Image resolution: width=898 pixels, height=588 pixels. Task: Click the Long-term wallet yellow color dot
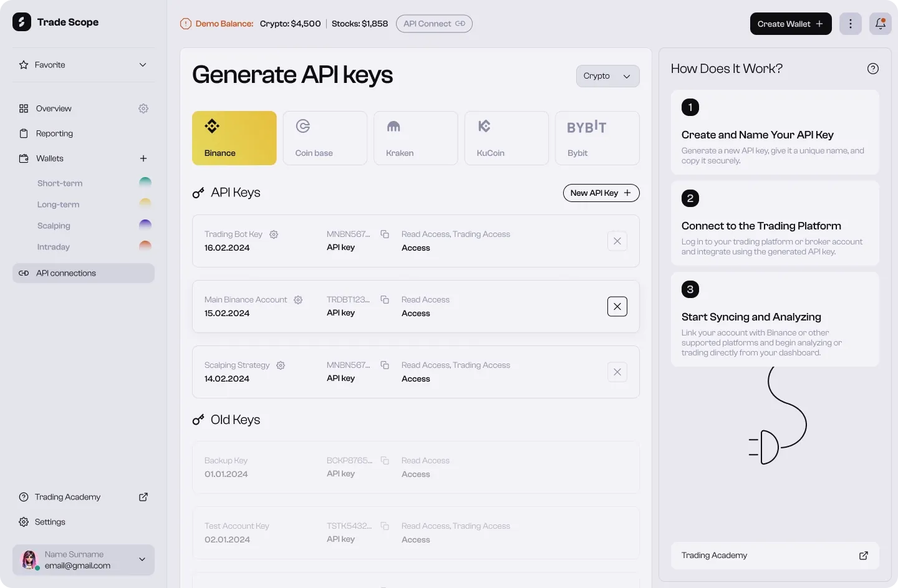(145, 203)
